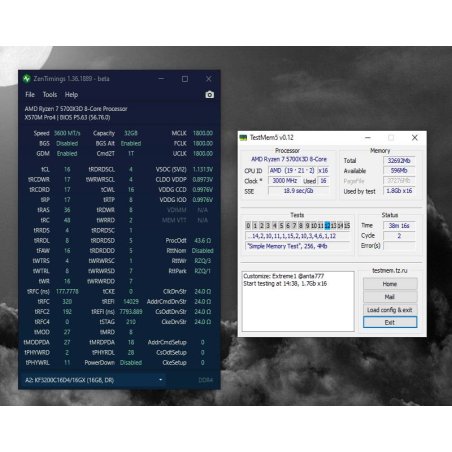Close the TestMem5 window

tap(415, 138)
